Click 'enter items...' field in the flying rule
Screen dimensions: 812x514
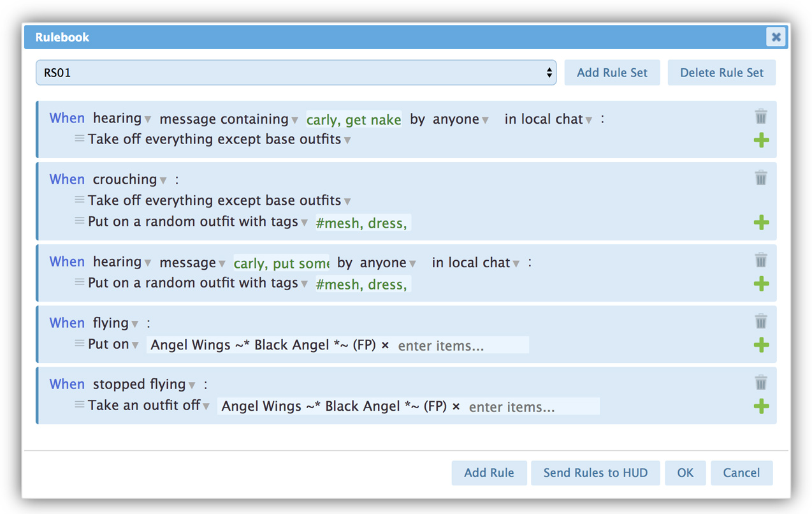tap(461, 346)
